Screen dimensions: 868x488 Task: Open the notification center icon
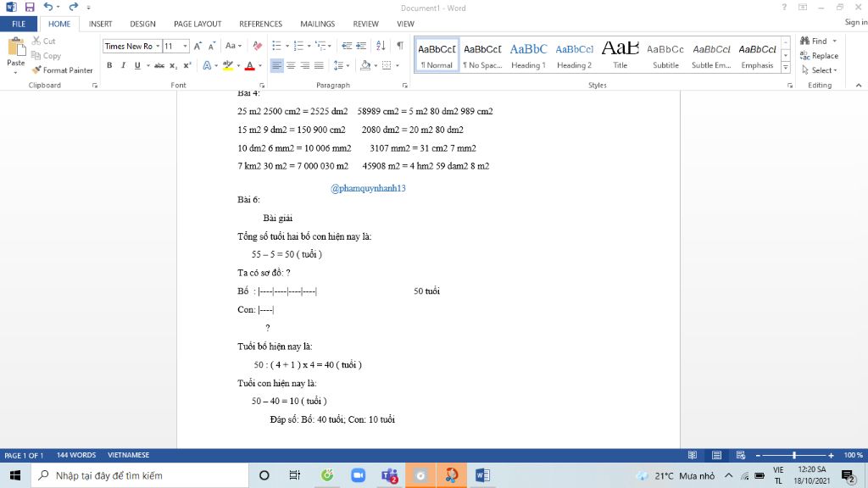click(848, 475)
